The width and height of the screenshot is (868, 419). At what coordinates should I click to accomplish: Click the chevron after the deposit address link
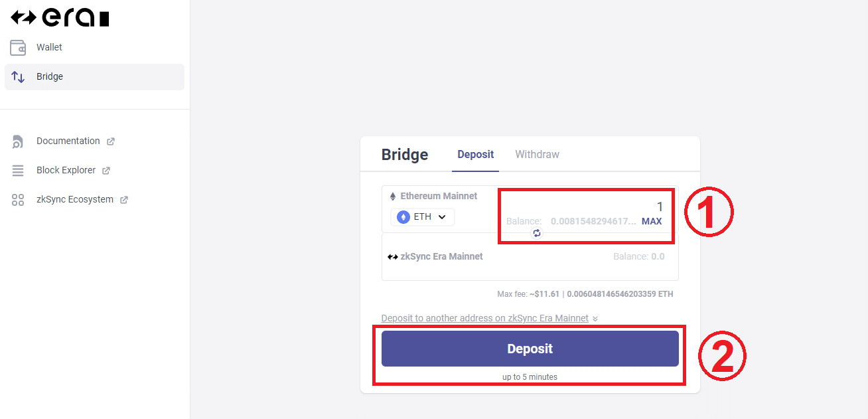pos(595,318)
